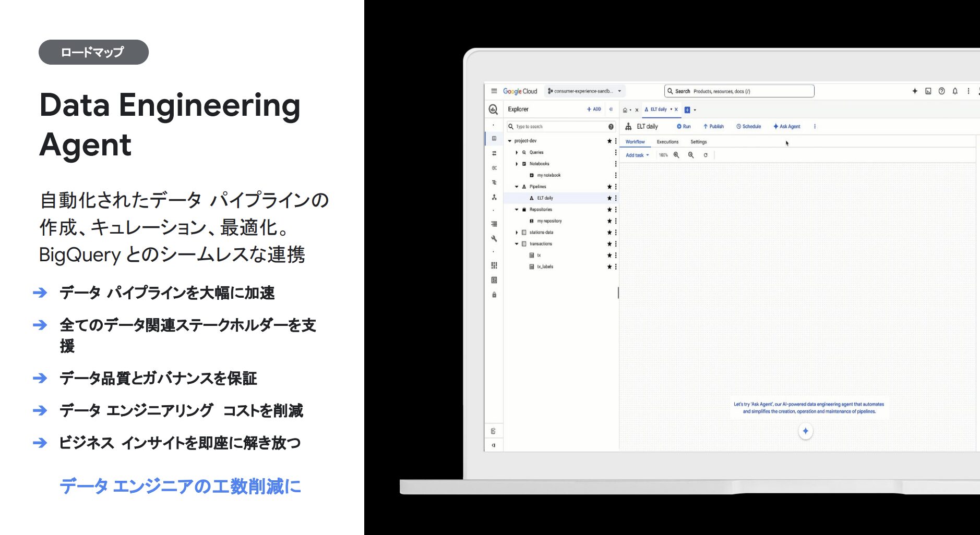This screenshot has width=980, height=535.
Task: Open data transfers arrows icon in left rail
Action: pyautogui.click(x=494, y=153)
